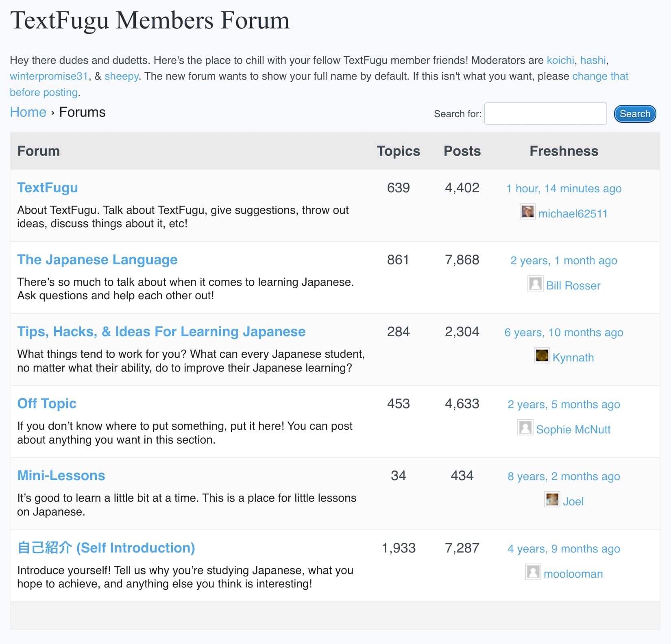Click Bill Rosser's avatar icon
Viewport: 671px width, 644px height.
pos(535,283)
